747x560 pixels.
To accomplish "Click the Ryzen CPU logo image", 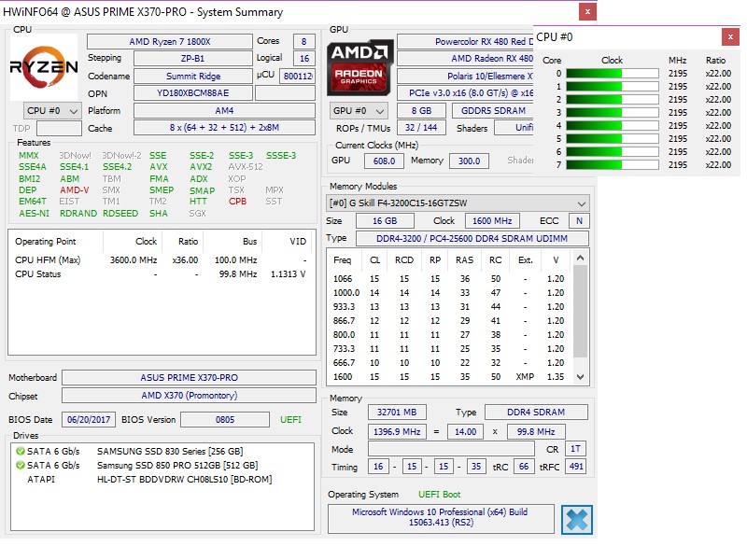I will tap(44, 66).
